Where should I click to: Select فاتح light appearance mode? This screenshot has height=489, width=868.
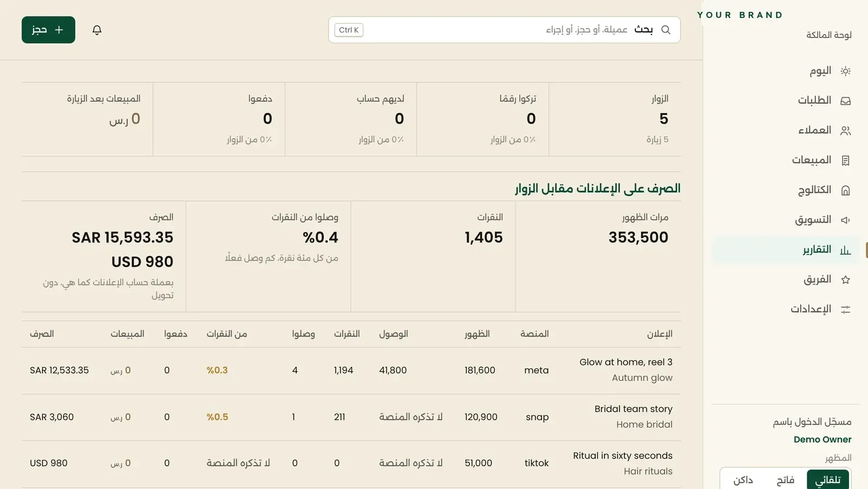click(x=786, y=480)
